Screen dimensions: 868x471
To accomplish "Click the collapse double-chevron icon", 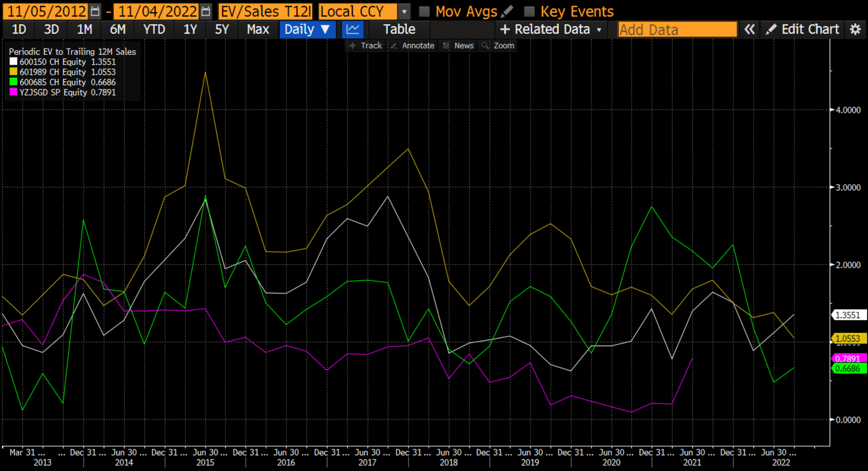I will [750, 29].
